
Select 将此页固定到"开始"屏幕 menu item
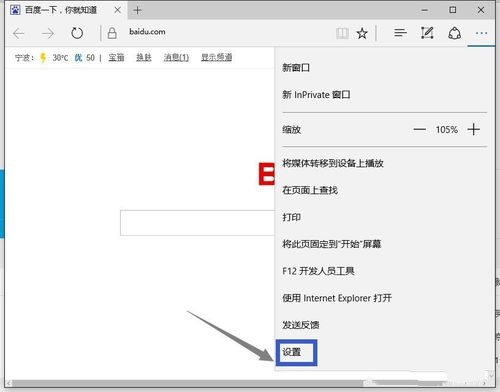pyautogui.click(x=331, y=244)
